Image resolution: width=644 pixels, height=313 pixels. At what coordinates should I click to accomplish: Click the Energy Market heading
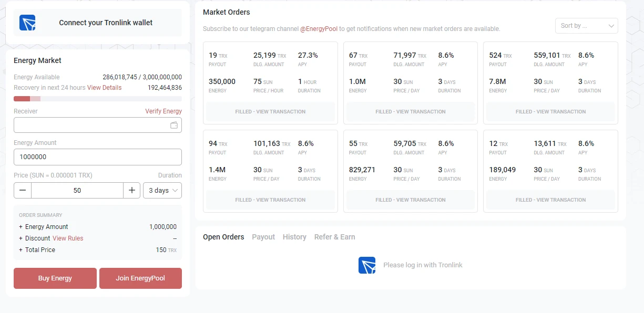(x=37, y=60)
